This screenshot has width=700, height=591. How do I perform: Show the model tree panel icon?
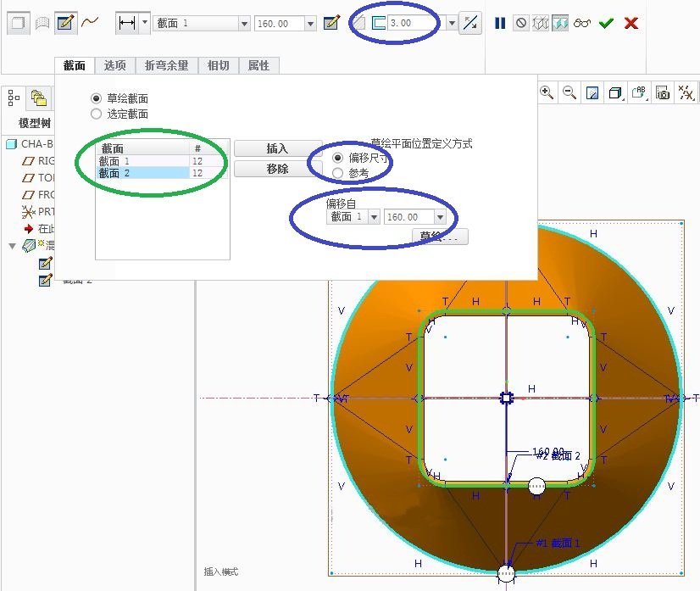tap(14, 98)
